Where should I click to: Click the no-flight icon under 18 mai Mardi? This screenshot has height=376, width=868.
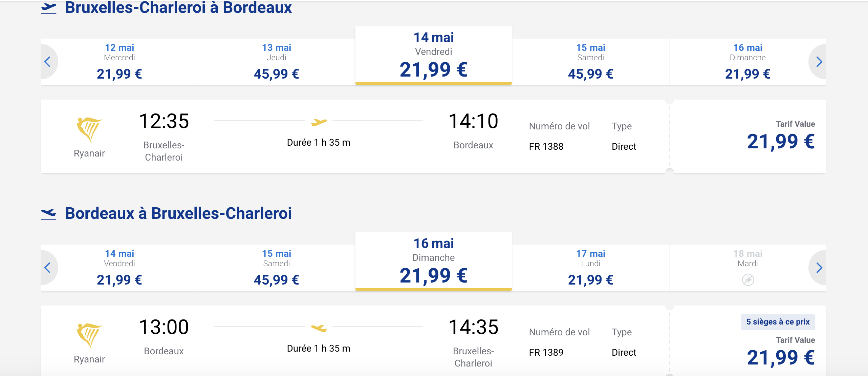point(748,280)
